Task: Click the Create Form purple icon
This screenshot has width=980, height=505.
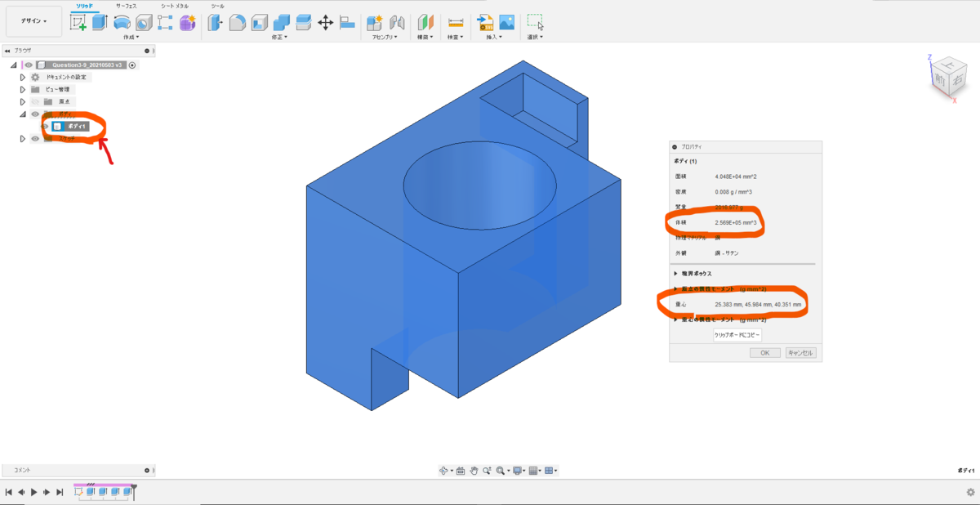Action: pyautogui.click(x=188, y=23)
